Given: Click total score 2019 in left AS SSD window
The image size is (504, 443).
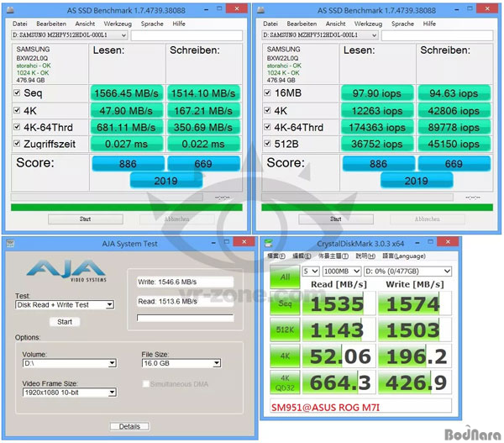Looking at the screenshot, I should coord(165,181).
